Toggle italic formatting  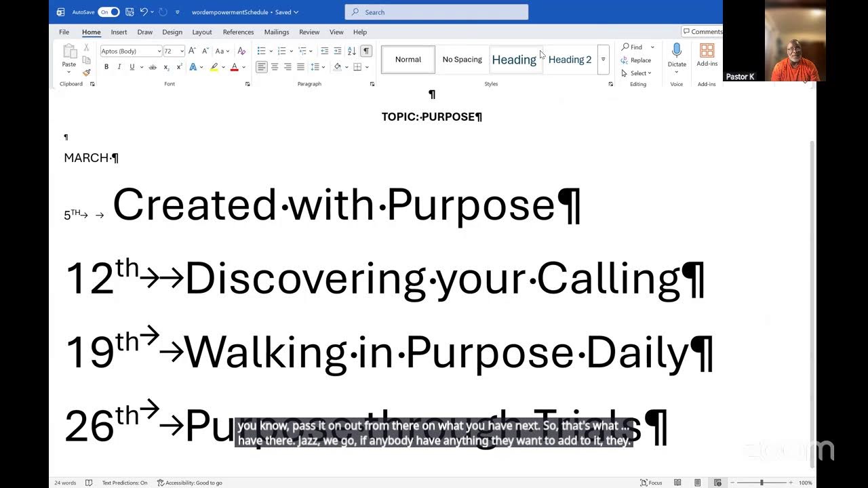click(119, 67)
